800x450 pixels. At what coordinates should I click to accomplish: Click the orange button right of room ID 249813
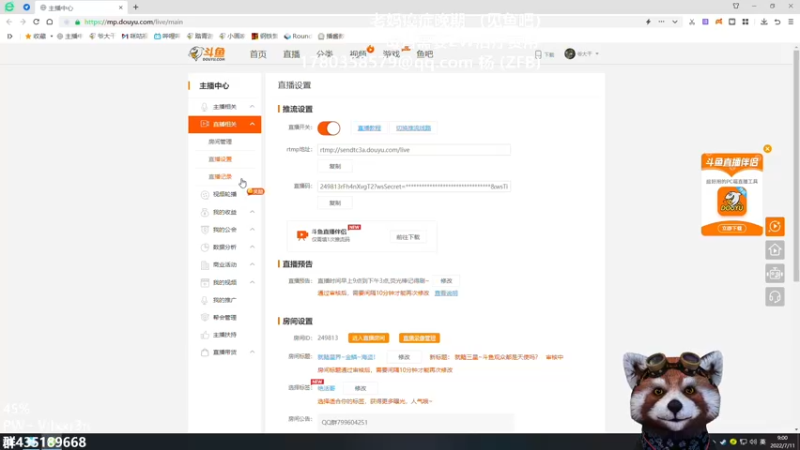click(369, 338)
